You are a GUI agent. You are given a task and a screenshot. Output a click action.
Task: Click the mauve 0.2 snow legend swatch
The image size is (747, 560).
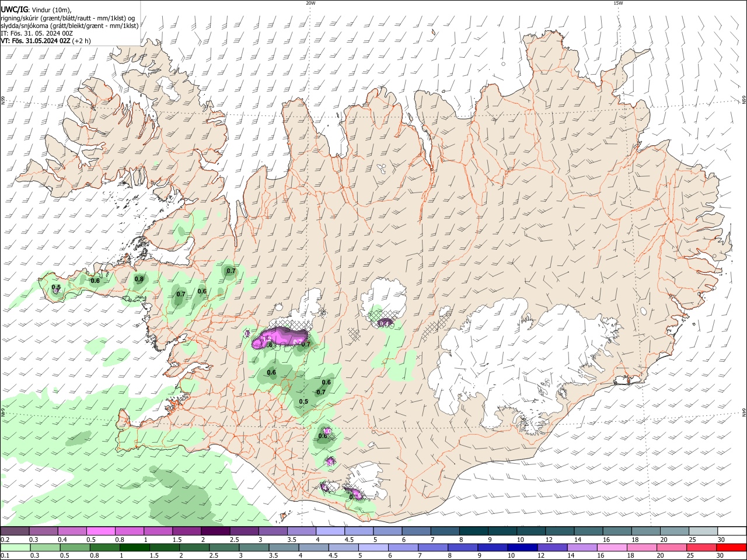click(x=15, y=531)
